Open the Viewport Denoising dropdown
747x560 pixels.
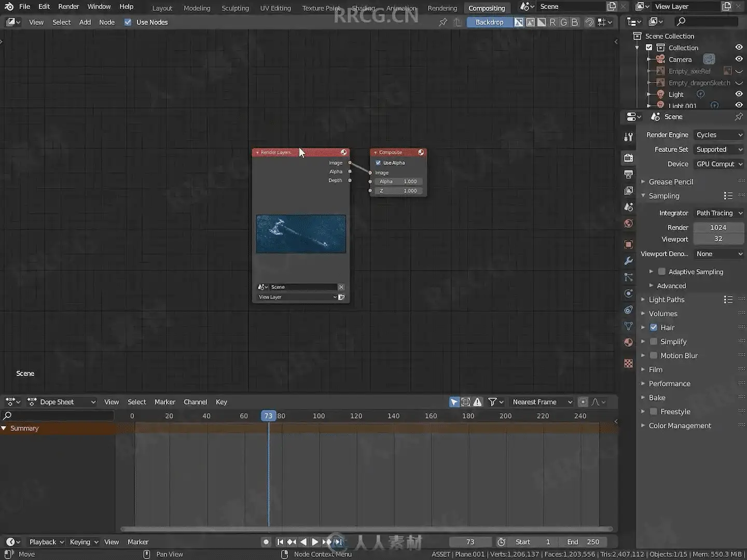(719, 254)
